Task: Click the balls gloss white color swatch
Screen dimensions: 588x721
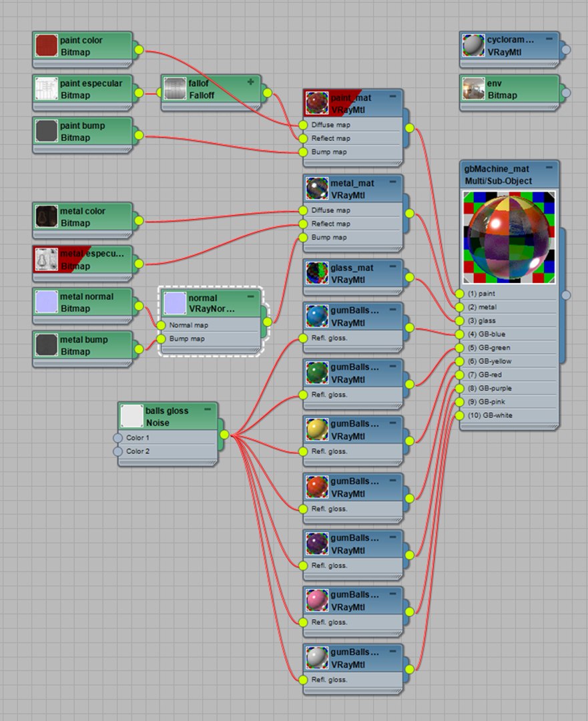Action: pyautogui.click(x=132, y=416)
